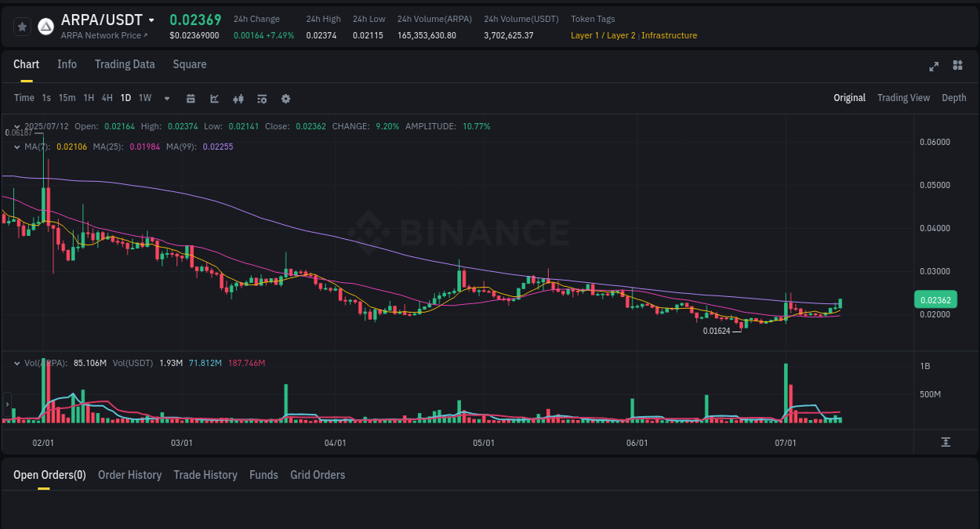Open the widgets layout icon
This screenshot has height=529, width=980.
pos(957,66)
